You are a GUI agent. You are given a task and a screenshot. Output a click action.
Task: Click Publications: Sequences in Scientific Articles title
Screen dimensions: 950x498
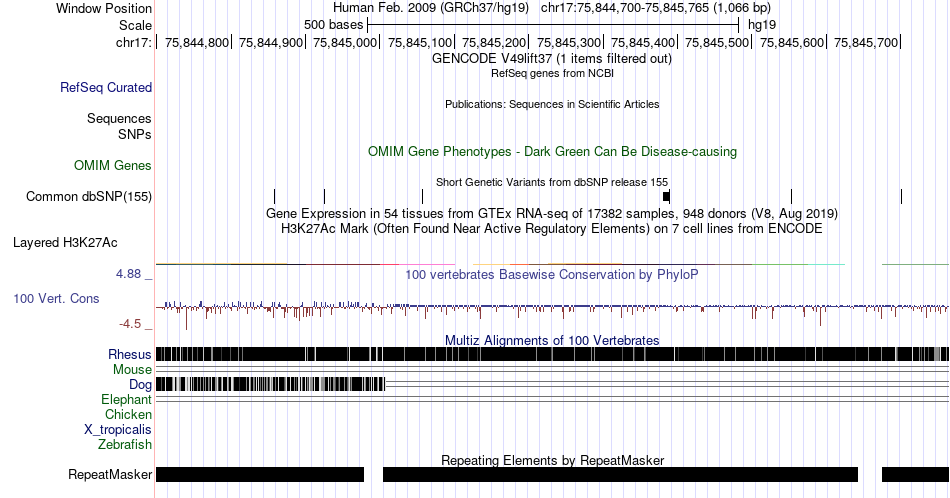pyautogui.click(x=552, y=104)
